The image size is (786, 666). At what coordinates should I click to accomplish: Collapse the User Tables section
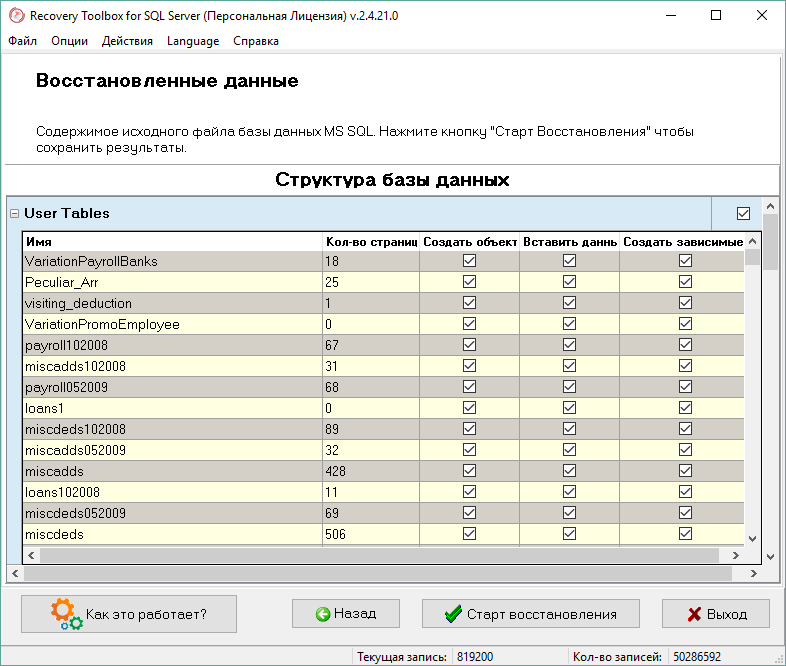click(15, 213)
